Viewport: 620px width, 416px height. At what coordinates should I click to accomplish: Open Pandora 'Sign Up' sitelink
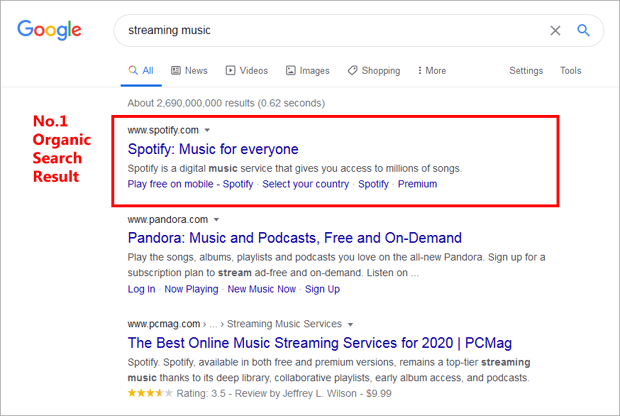(322, 289)
